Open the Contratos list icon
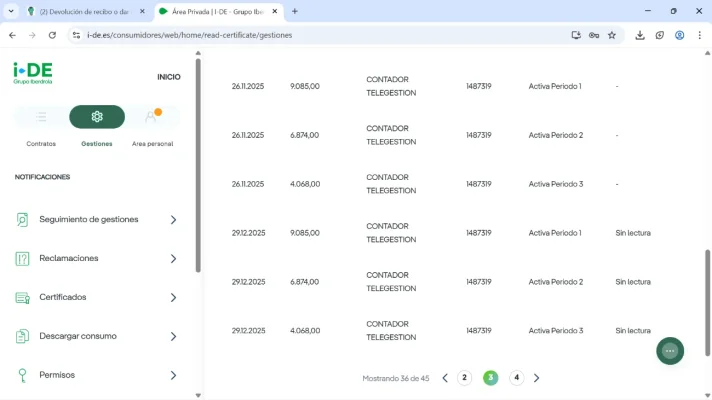The image size is (712, 400). pyautogui.click(x=41, y=117)
